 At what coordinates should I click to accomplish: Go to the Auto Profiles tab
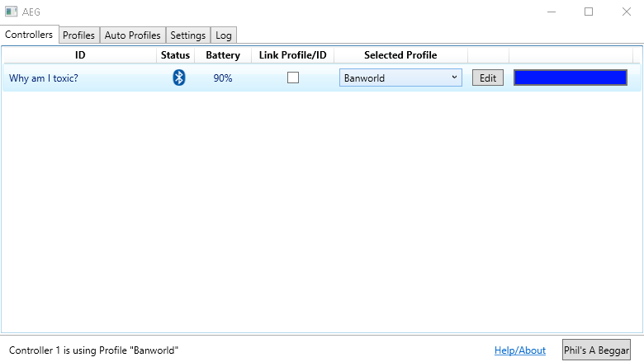click(133, 35)
